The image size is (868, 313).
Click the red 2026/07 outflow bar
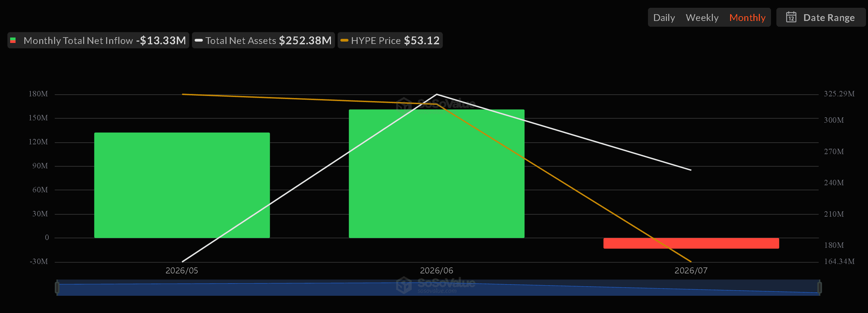click(691, 243)
